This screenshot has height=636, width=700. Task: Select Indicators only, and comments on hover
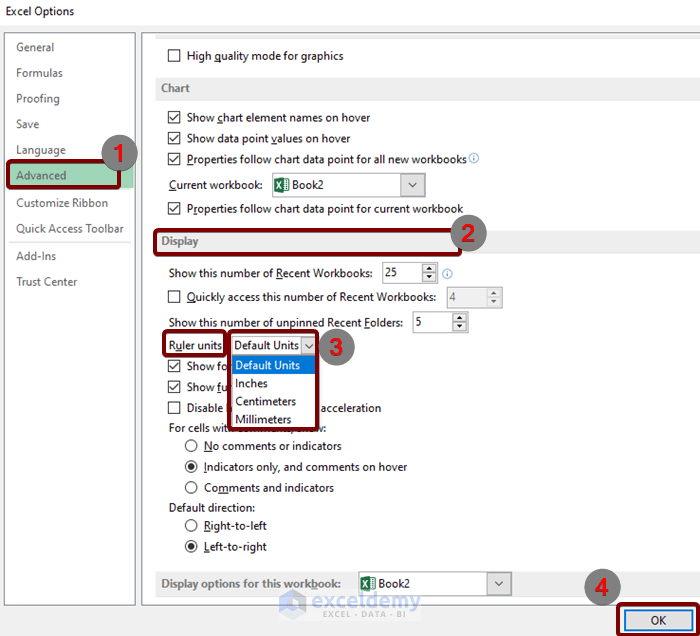[x=191, y=467]
